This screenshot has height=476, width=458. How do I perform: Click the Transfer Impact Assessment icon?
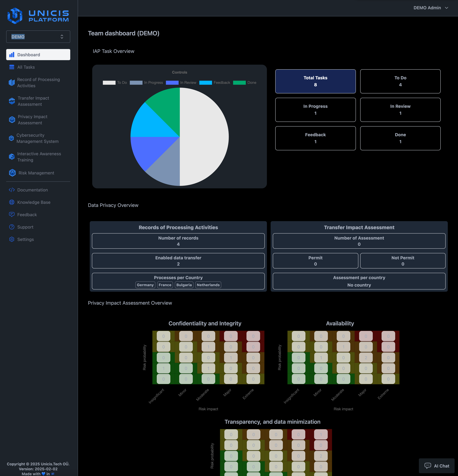pos(12,101)
